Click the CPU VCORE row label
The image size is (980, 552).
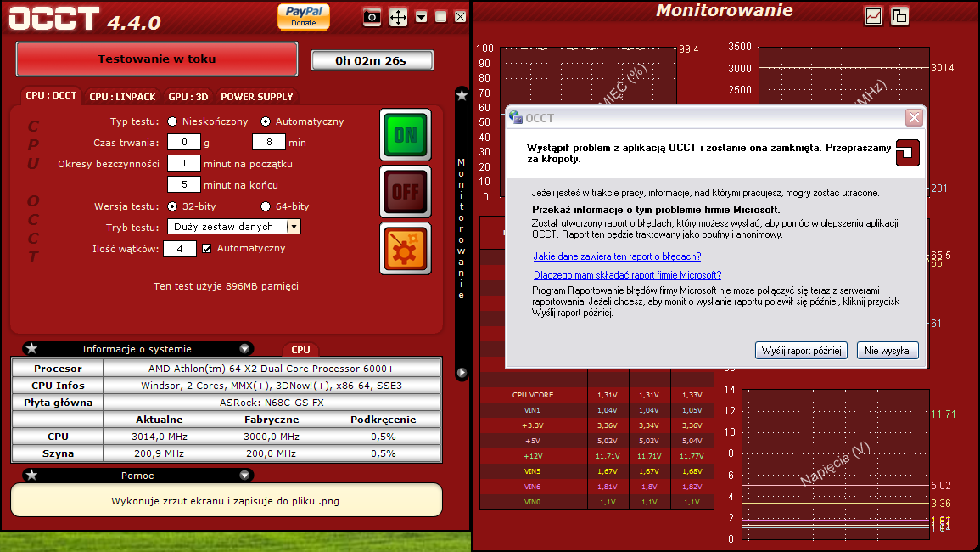pyautogui.click(x=533, y=395)
